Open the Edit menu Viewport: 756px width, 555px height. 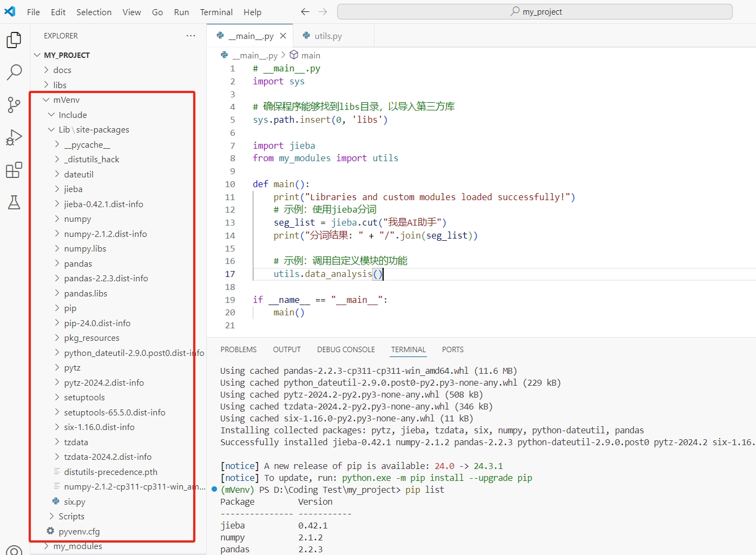pyautogui.click(x=58, y=12)
